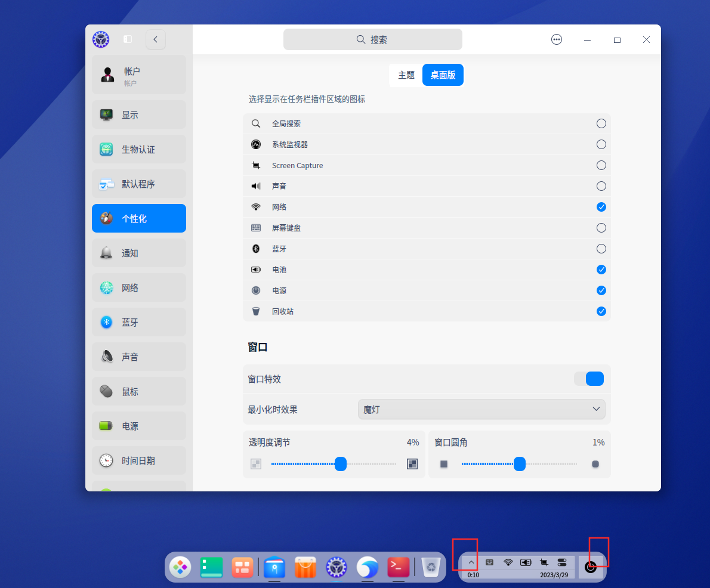Switch to the 桌面版 tab

[x=443, y=75]
